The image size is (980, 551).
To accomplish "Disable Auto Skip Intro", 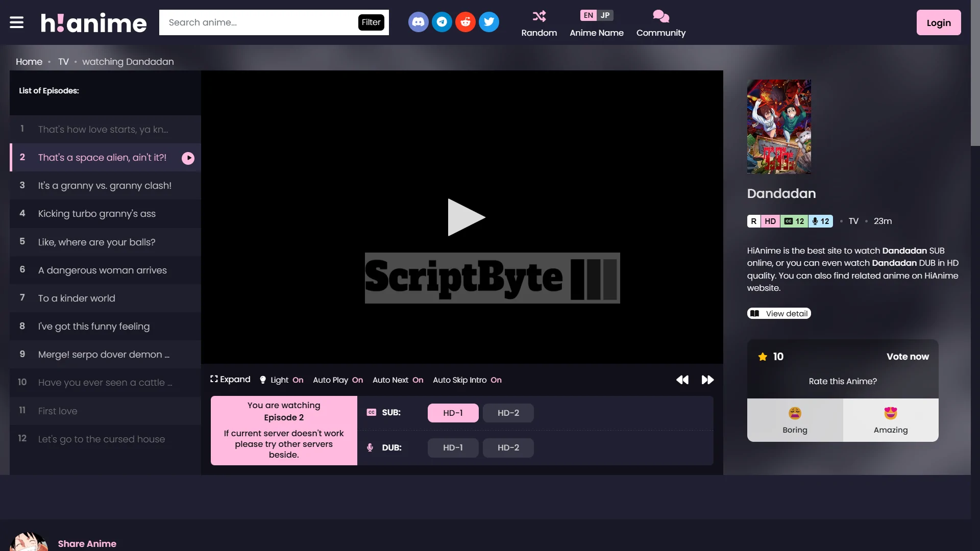I will [x=467, y=380].
